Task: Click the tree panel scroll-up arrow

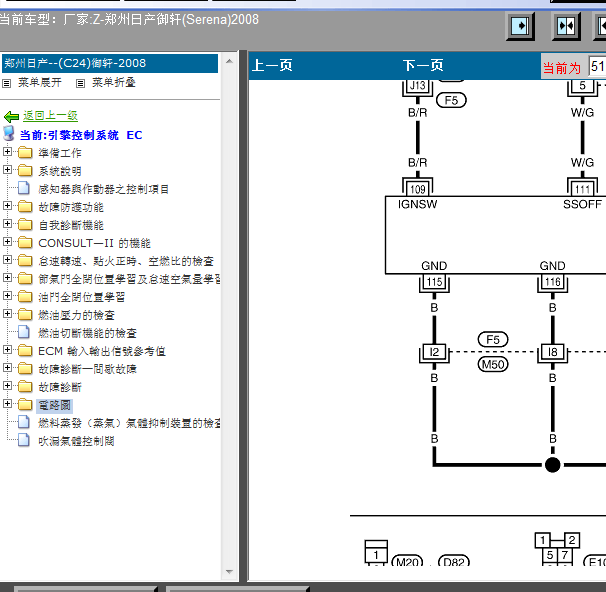Action: tap(229, 61)
